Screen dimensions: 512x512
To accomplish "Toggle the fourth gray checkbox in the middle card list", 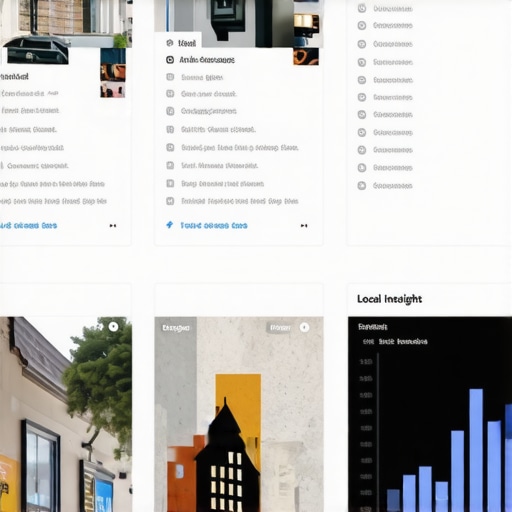I will [170, 129].
